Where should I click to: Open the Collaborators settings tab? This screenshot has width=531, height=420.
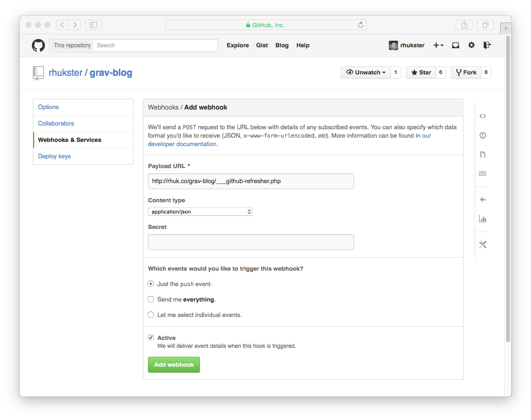coord(83,123)
